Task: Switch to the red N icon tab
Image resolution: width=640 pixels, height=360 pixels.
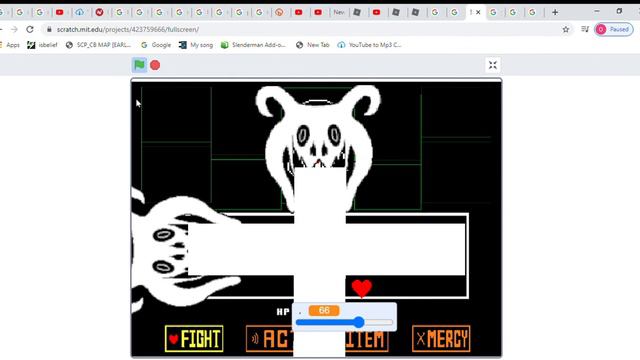Action: click(x=99, y=12)
